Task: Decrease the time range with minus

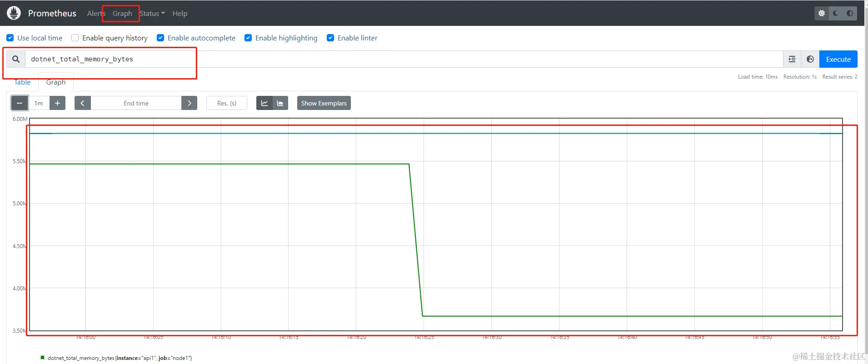Action: click(x=20, y=103)
